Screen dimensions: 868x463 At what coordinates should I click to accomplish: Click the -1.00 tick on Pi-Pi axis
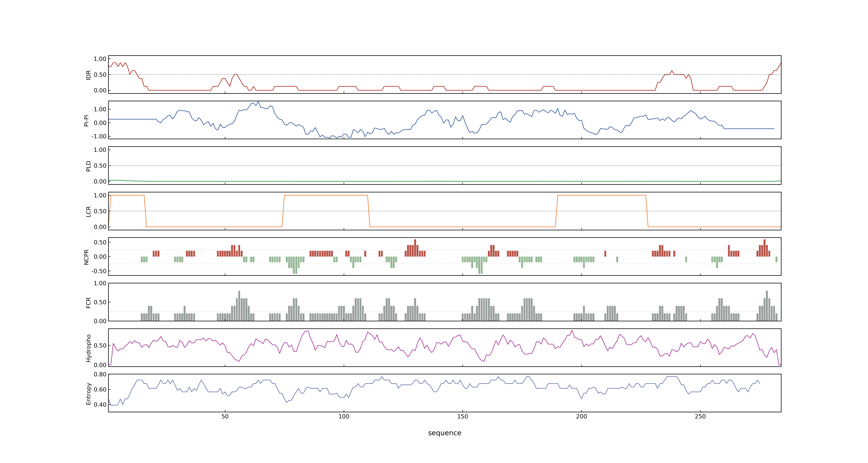click(x=99, y=136)
